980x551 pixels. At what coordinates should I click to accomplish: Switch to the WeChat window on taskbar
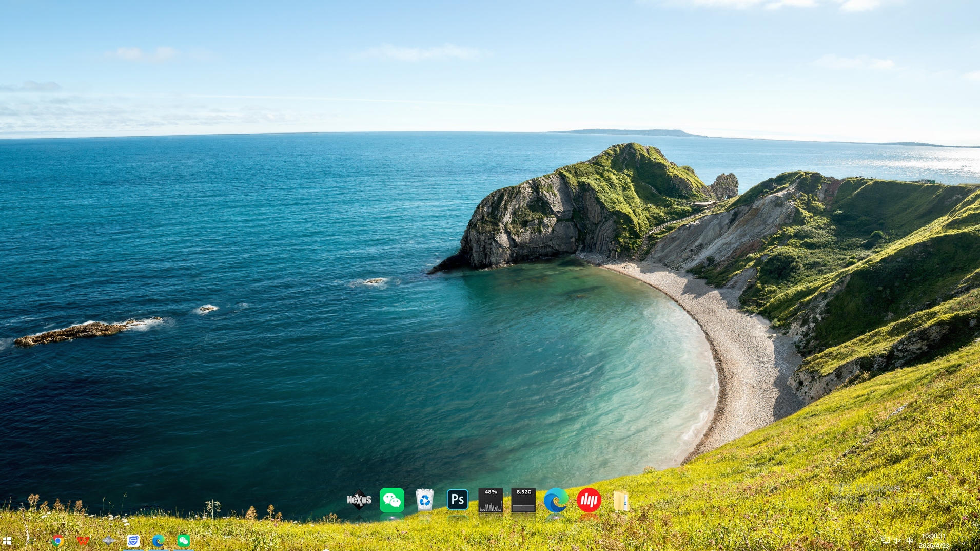184,540
